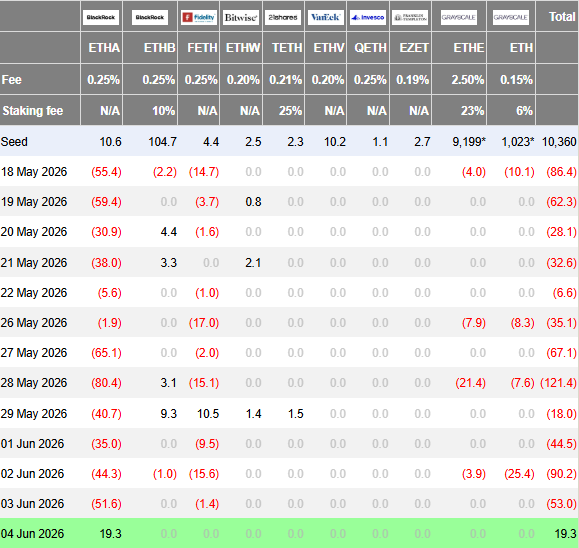Select the (121.4) total for 28 May
The height and width of the screenshot is (548, 579).
558,383
